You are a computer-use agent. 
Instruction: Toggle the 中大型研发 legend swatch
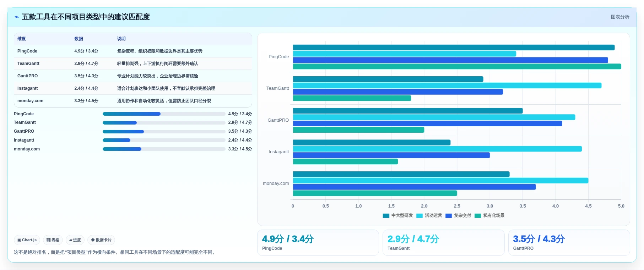(x=386, y=216)
